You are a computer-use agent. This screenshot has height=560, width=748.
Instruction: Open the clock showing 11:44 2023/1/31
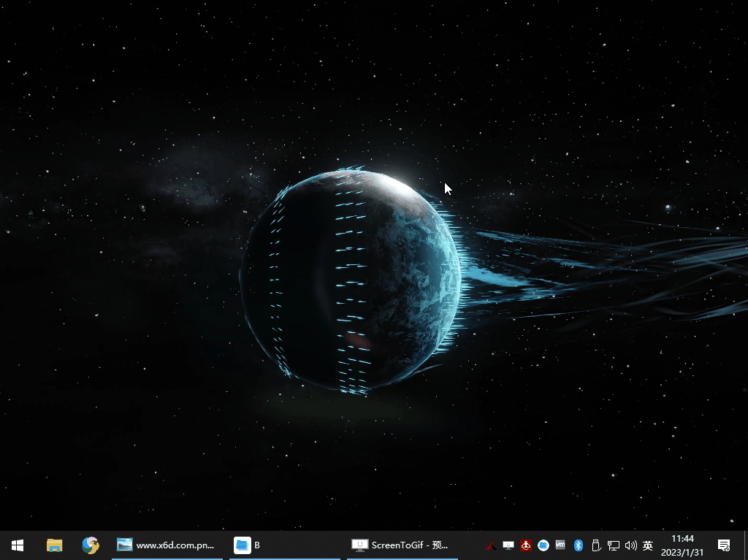pos(682,545)
